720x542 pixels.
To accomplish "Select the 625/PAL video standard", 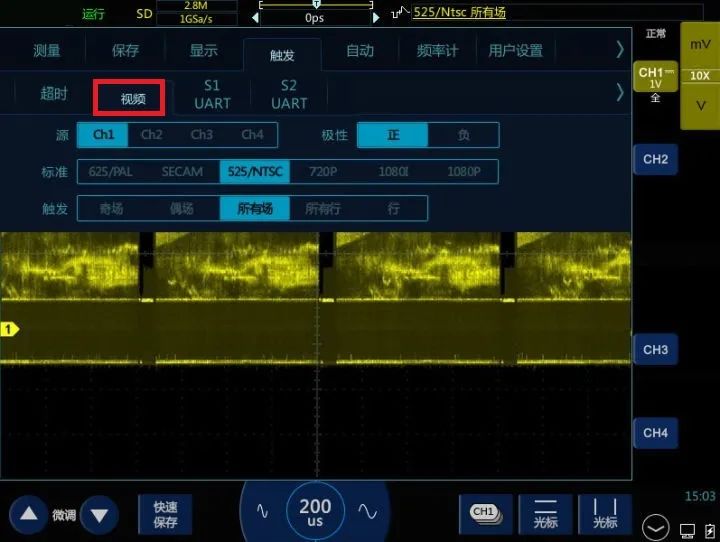I will [x=111, y=172].
